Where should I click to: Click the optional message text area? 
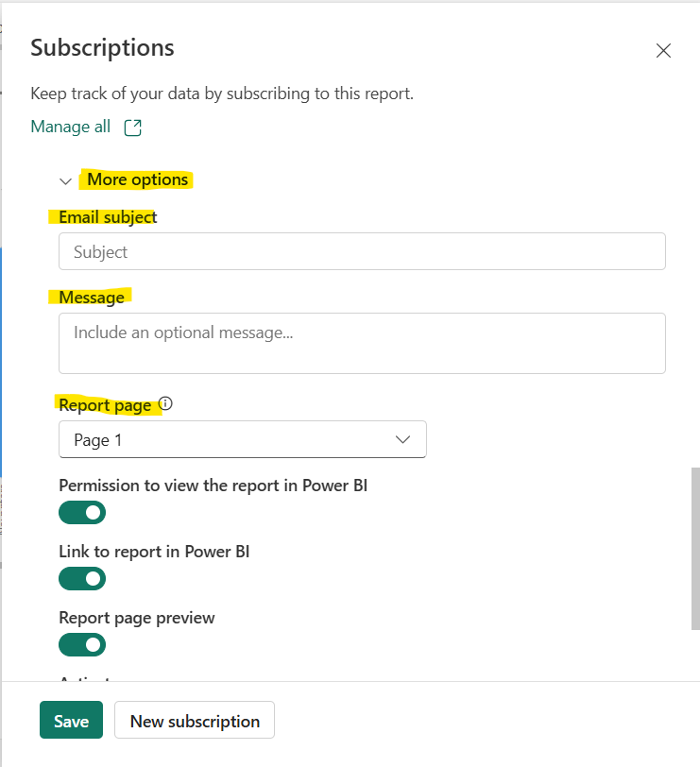362,343
